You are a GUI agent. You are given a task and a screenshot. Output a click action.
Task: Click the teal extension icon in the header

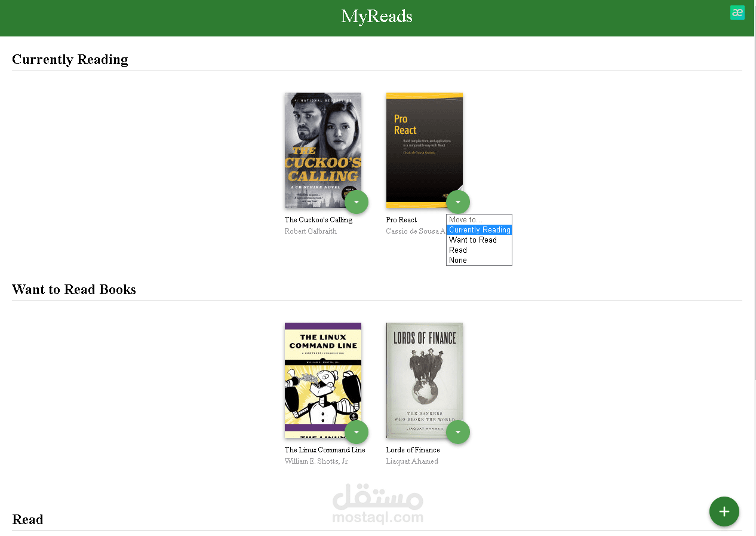click(737, 13)
